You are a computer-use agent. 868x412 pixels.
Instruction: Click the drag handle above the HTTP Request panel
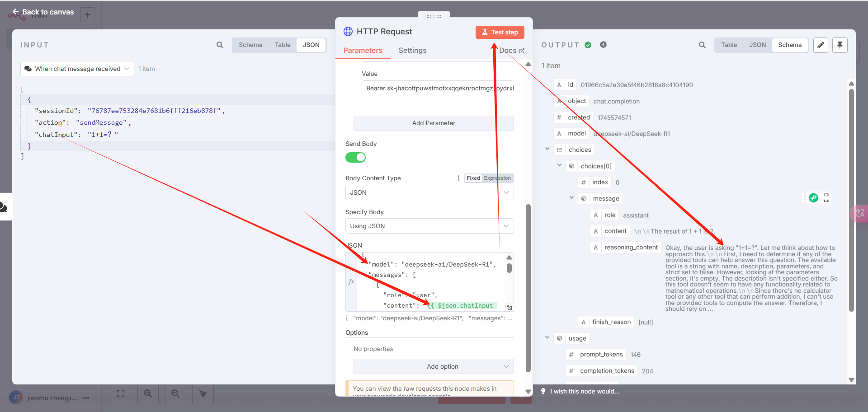tap(434, 16)
